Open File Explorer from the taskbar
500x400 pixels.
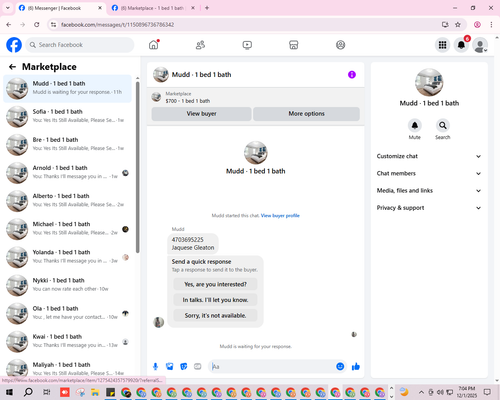[95, 392]
